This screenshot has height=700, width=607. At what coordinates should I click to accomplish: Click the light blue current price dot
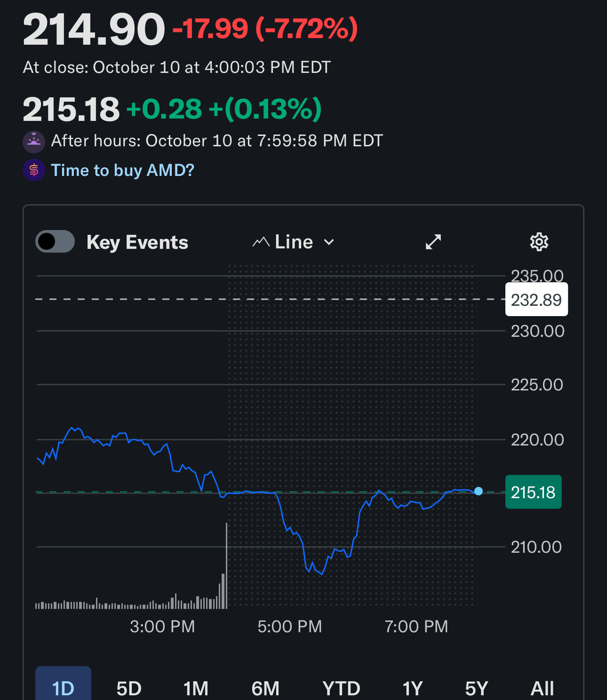479,491
